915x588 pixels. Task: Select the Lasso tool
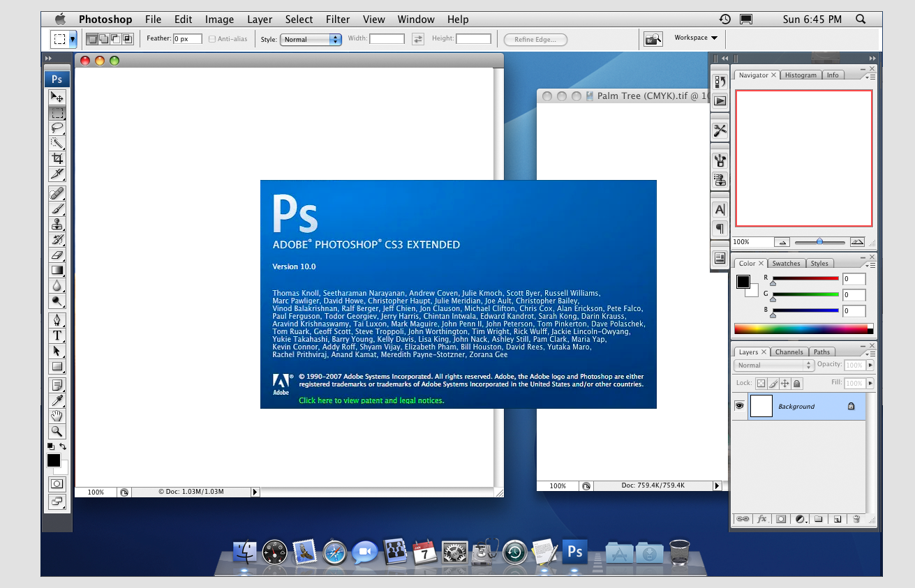(57, 128)
